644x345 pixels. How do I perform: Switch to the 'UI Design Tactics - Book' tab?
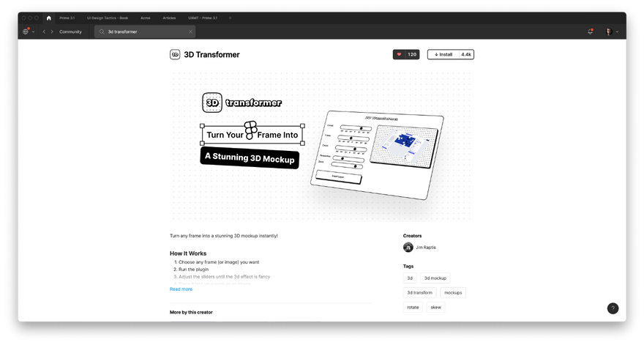[108, 18]
